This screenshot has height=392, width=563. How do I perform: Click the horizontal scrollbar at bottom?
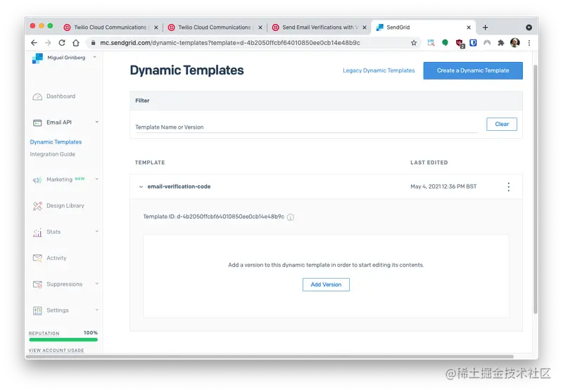tap(270, 357)
